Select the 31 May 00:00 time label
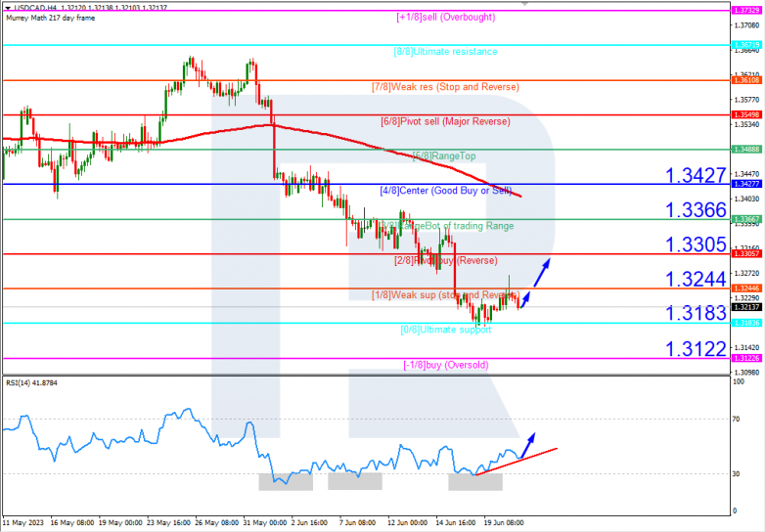 point(265,523)
